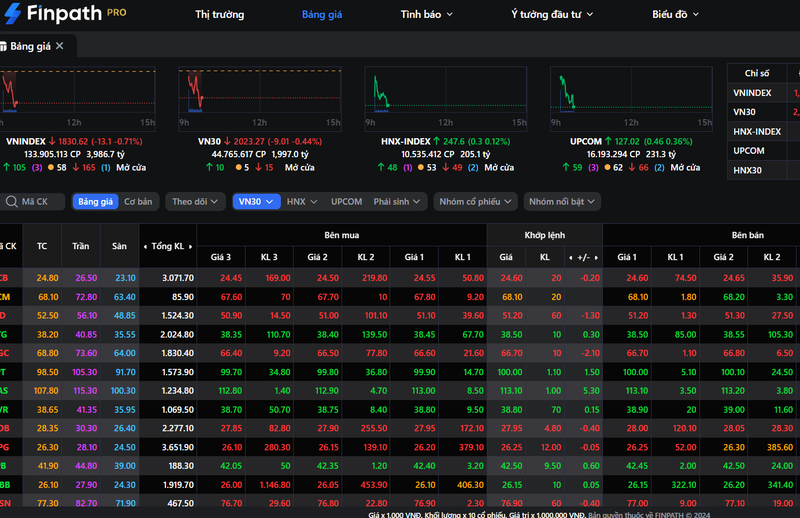The height and width of the screenshot is (518, 800).
Task: Select the UPCOM market filter
Action: [x=346, y=202]
